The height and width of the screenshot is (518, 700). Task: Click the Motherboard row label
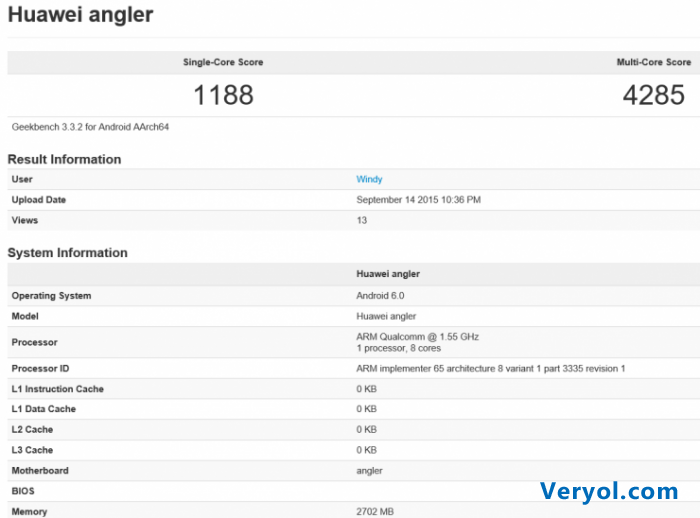tap(40, 471)
